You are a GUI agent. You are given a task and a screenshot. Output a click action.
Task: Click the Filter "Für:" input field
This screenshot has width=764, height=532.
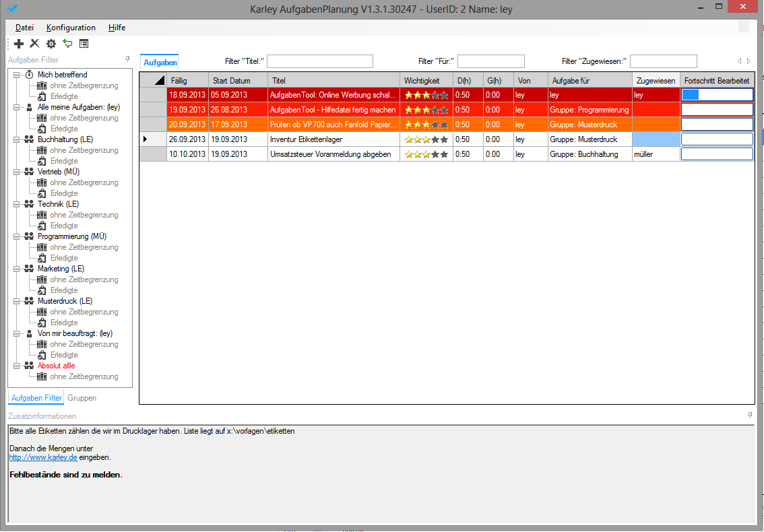click(x=490, y=61)
